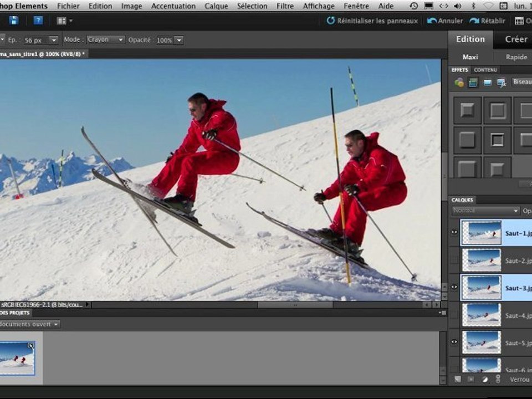532x399 pixels.
Task: Click the Annuler undo button
Action: pos(445,21)
